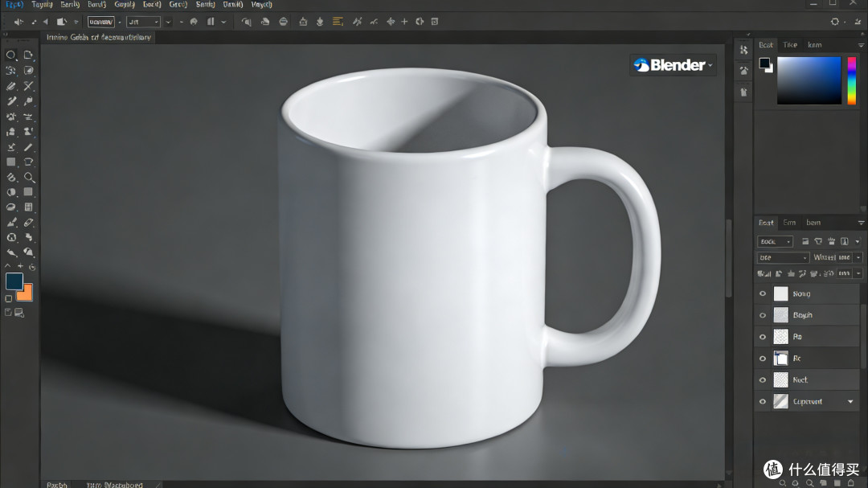868x488 pixels.
Task: Toggle visibility of the Ra layer
Action: point(763,337)
